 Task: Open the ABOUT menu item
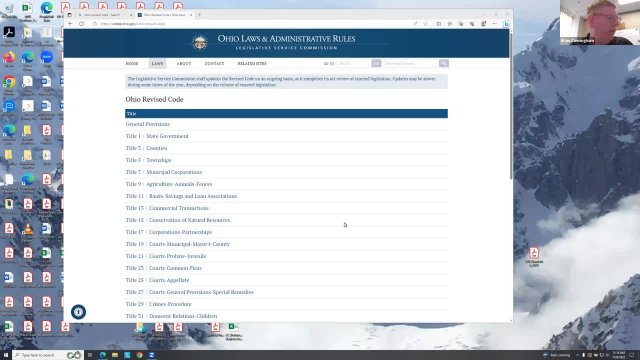pyautogui.click(x=184, y=64)
